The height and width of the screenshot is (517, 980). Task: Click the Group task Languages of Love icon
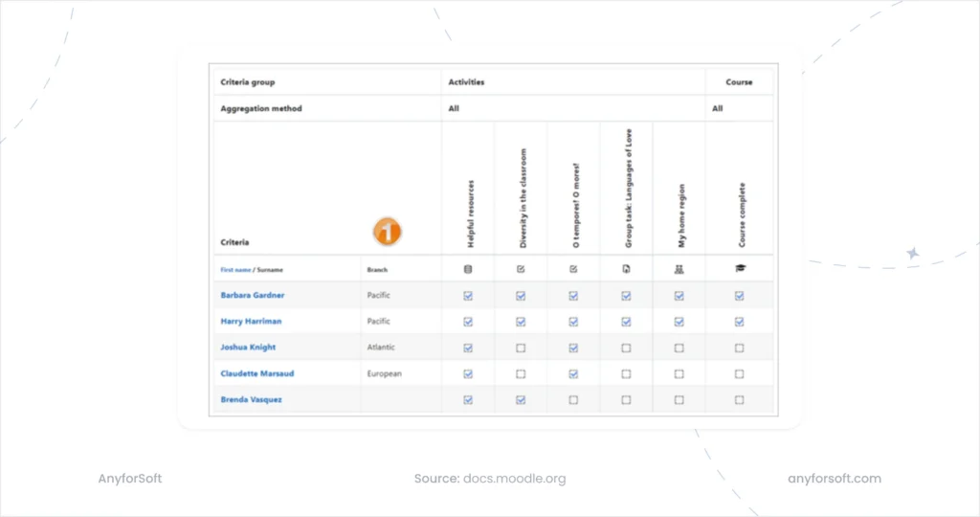click(626, 270)
